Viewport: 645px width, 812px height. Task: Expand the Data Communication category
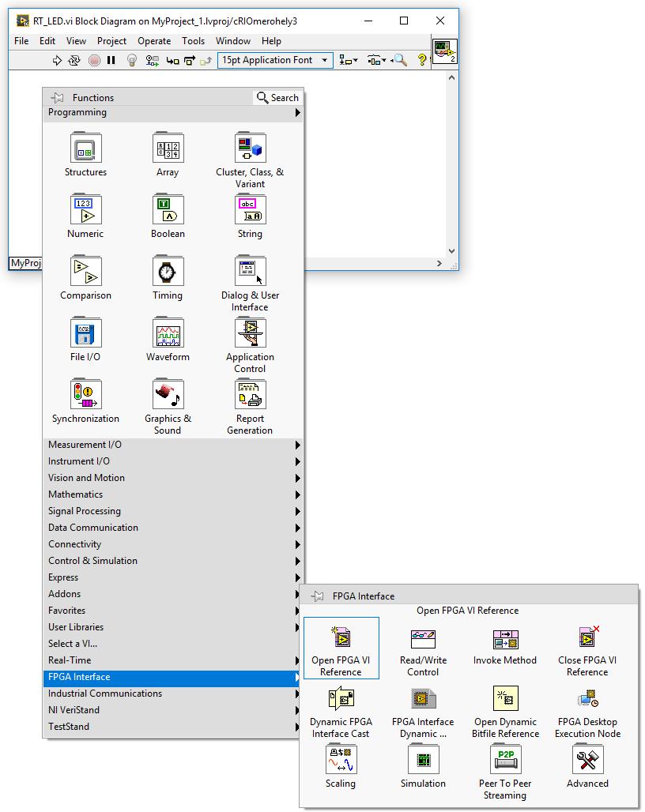coord(174,528)
